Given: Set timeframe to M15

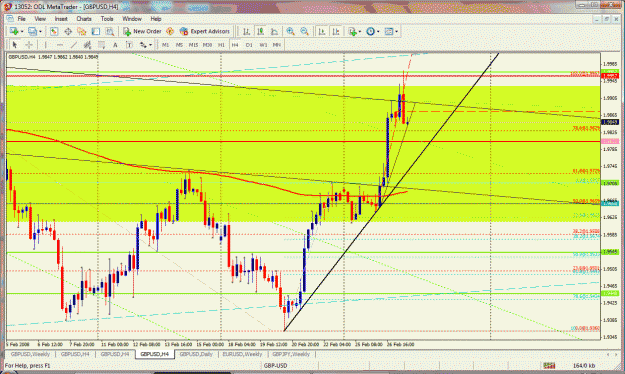Looking at the screenshot, I should point(193,45).
